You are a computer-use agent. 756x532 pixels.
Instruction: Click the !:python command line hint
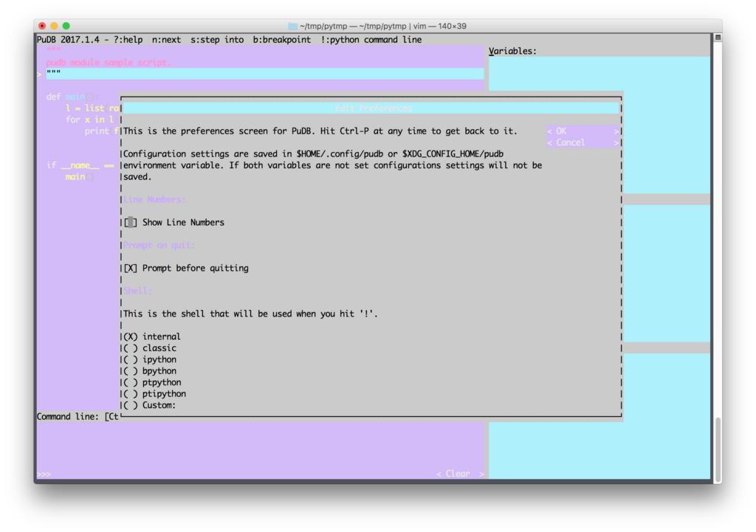click(x=371, y=40)
